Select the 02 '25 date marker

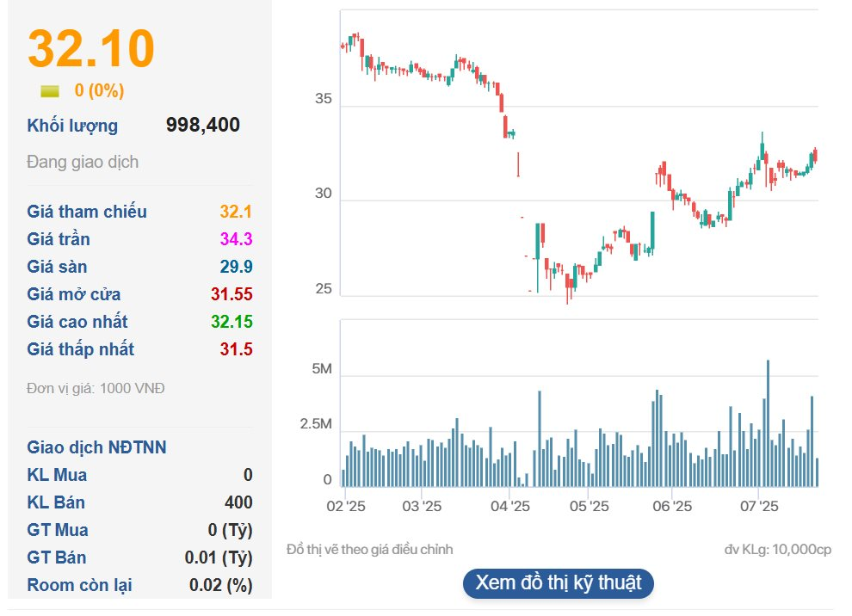346,506
